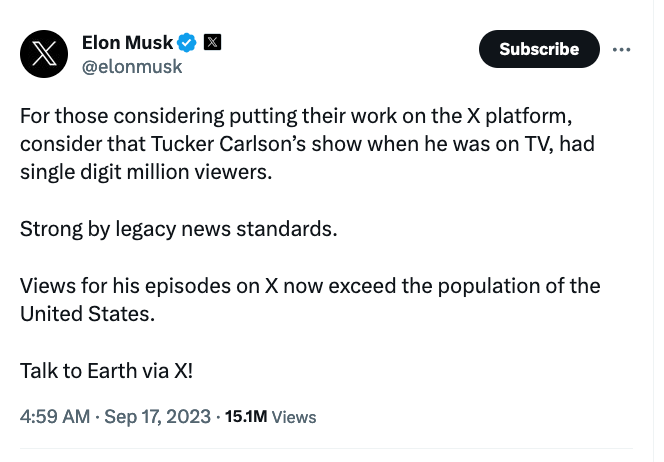
Task: Open the @elonmusk handle link
Action: (x=132, y=67)
